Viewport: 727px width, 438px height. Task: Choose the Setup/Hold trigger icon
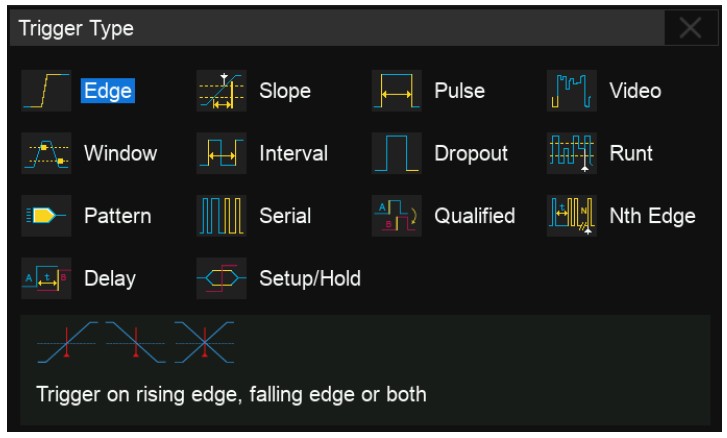click(x=219, y=277)
